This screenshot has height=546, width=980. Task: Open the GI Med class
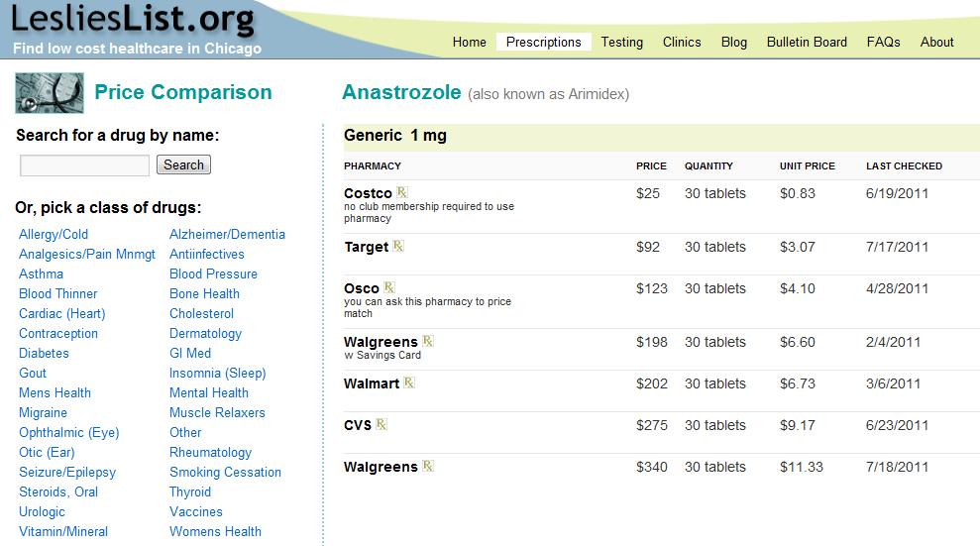tap(190, 353)
